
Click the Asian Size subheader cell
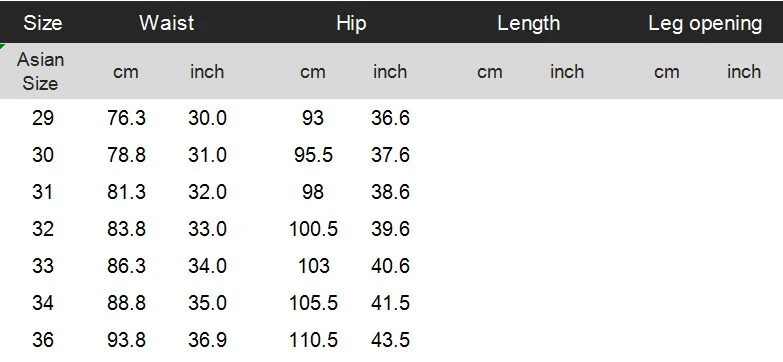[x=40, y=71]
